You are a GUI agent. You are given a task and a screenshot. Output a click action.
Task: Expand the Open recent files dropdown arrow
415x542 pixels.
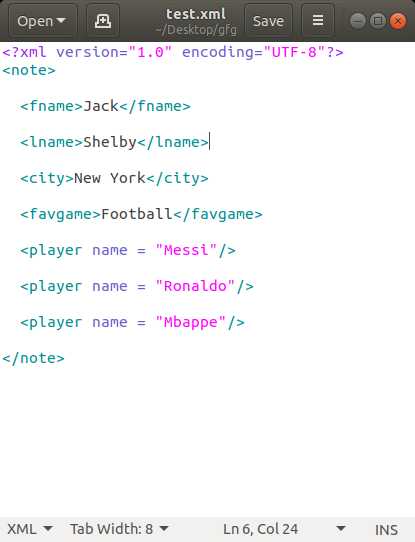pos(61,21)
